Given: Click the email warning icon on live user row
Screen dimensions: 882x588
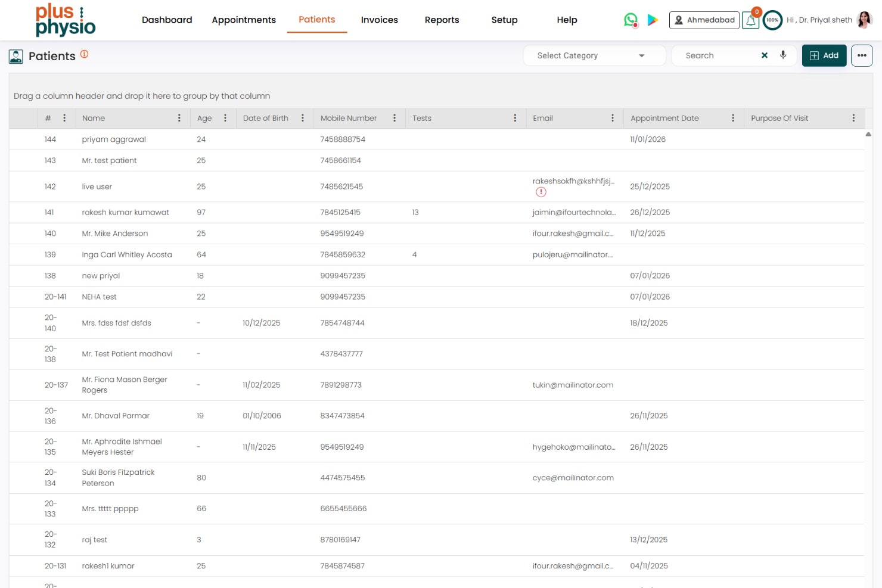Looking at the screenshot, I should coord(541,192).
